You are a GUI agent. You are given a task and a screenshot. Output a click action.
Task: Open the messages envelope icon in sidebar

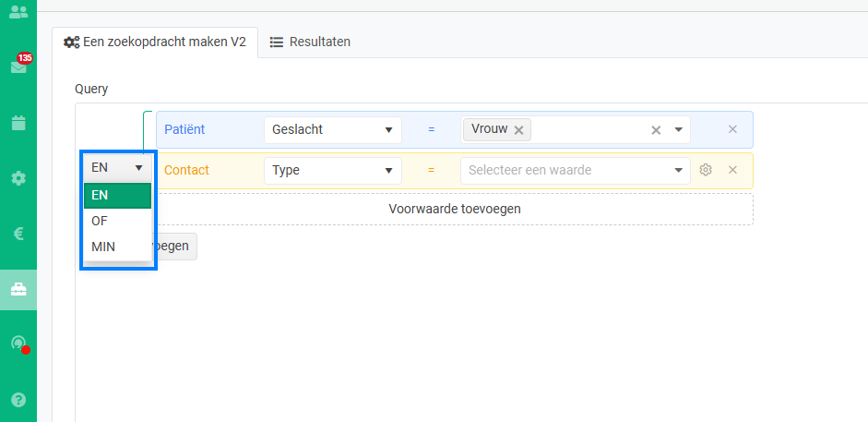18,67
